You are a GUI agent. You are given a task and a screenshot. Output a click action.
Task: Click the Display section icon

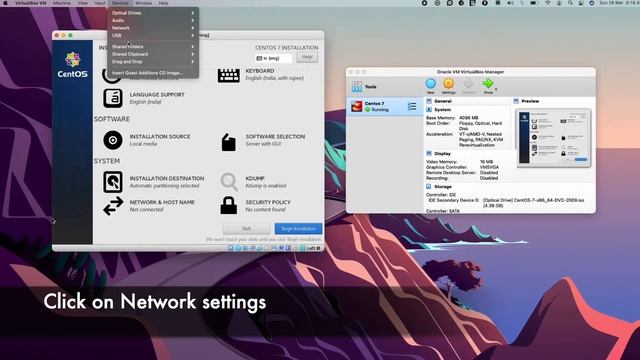coord(429,153)
